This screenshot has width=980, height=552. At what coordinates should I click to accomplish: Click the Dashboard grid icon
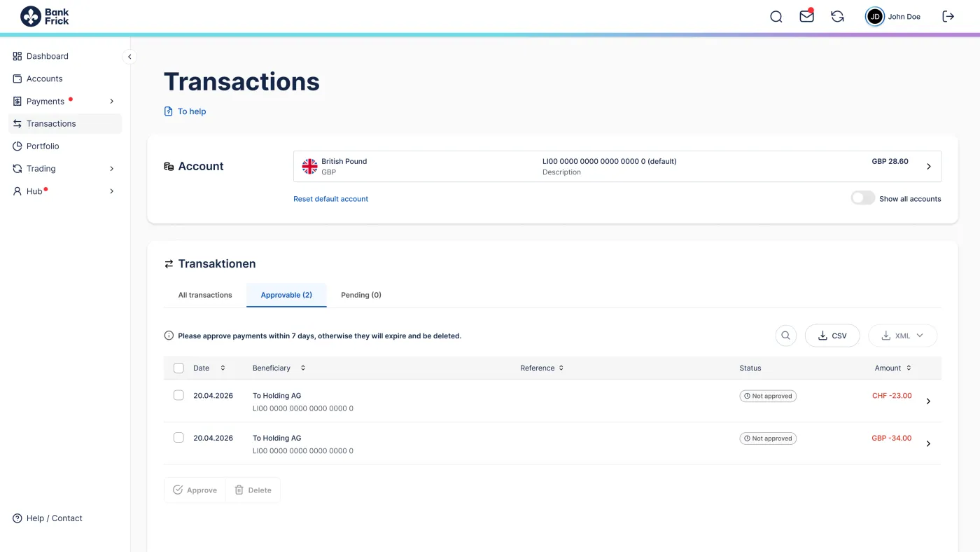[17, 56]
